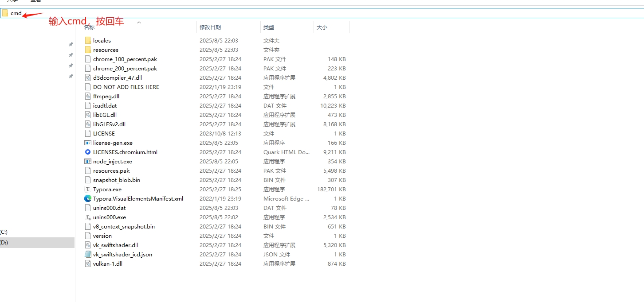Image resolution: width=644 pixels, height=302 pixels.
Task: Click the node_inject.exe application icon
Action: 88,162
